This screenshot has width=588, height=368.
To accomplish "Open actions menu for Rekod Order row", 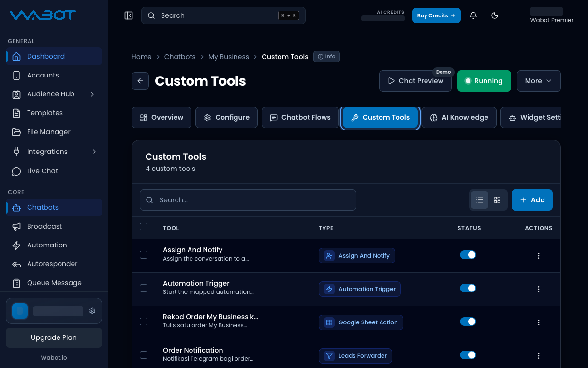I will [x=539, y=322].
